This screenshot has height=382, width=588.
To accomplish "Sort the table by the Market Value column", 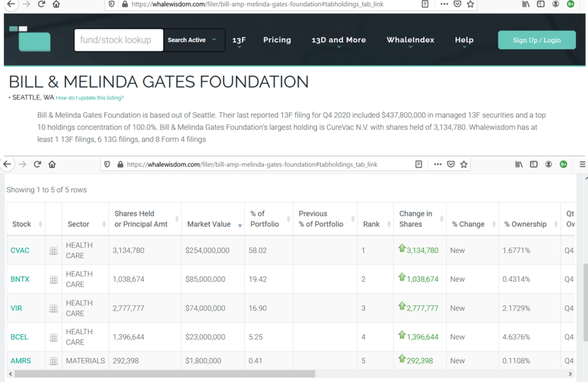I will (209, 224).
